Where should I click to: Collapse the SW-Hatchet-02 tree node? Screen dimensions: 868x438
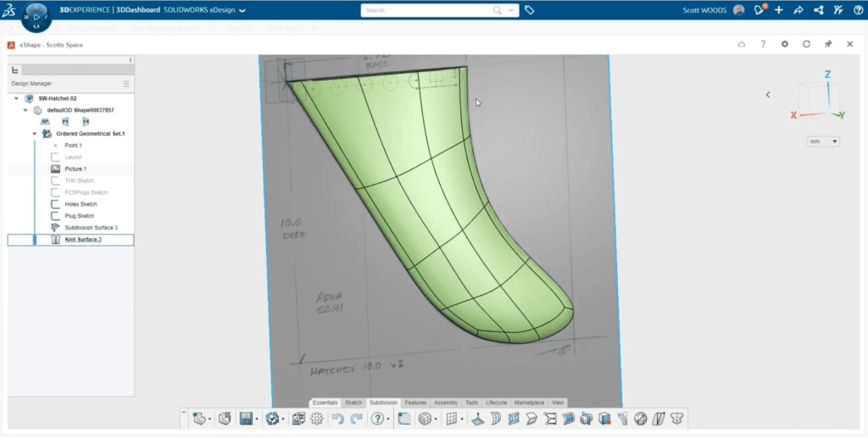click(16, 98)
